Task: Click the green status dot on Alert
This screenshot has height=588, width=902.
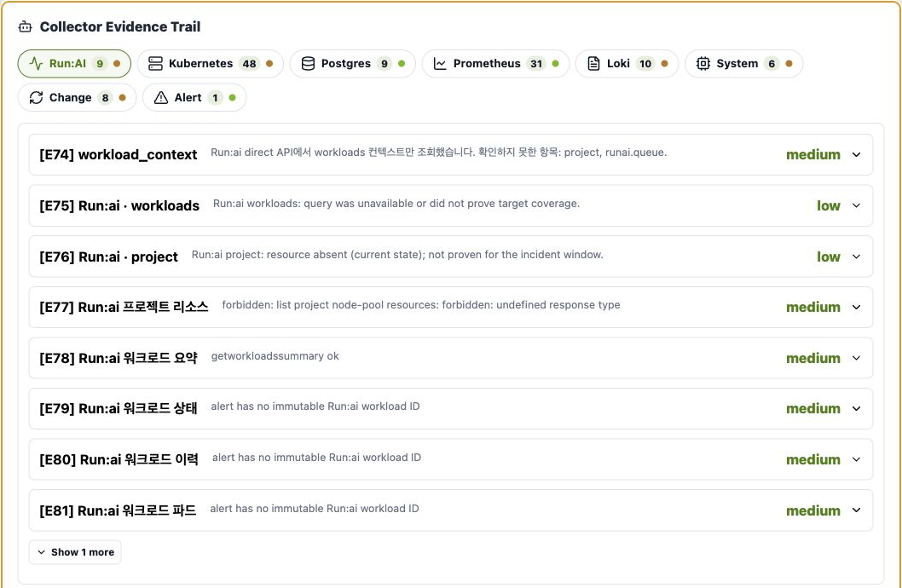Action: click(233, 97)
